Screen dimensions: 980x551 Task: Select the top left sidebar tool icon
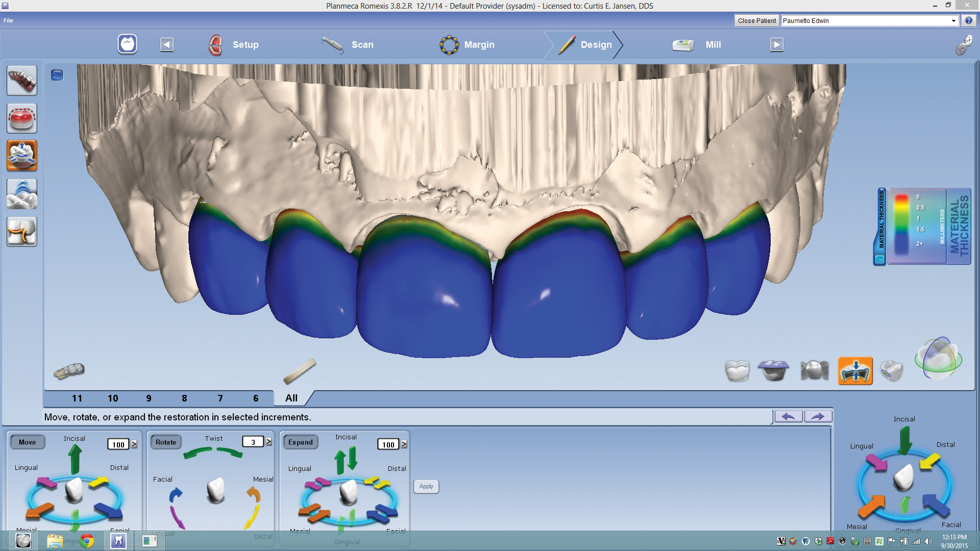pos(22,81)
